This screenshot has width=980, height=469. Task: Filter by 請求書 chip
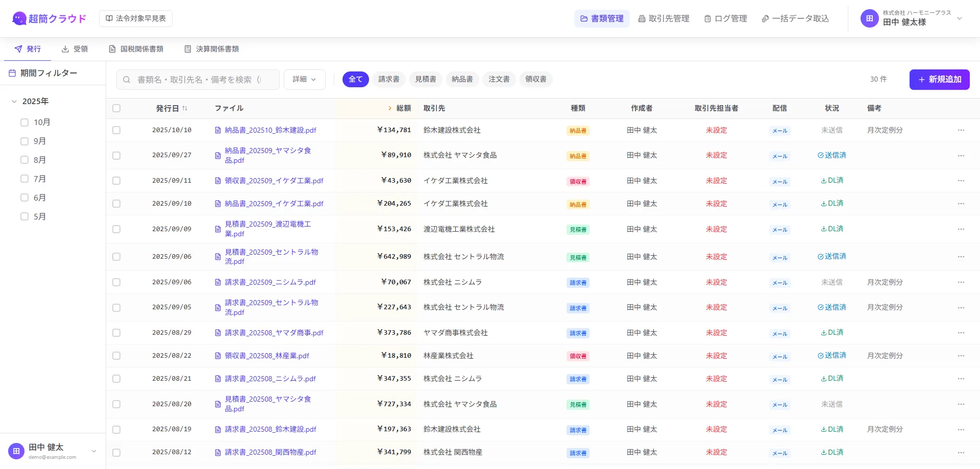coord(389,79)
